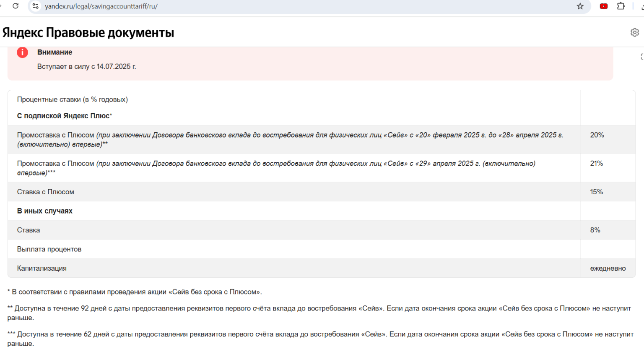Bookmark this page with the star icon
Viewport: 644px width, 347px height.
[x=580, y=6]
